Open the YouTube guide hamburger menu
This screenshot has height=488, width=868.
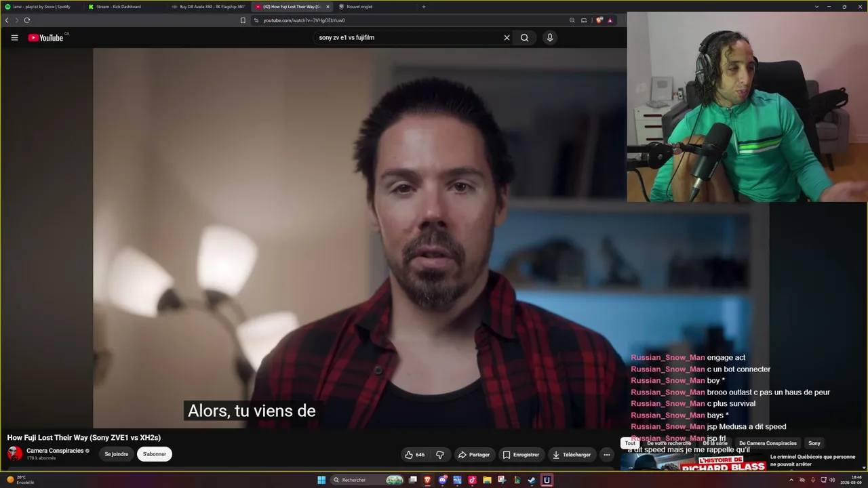pyautogui.click(x=14, y=38)
